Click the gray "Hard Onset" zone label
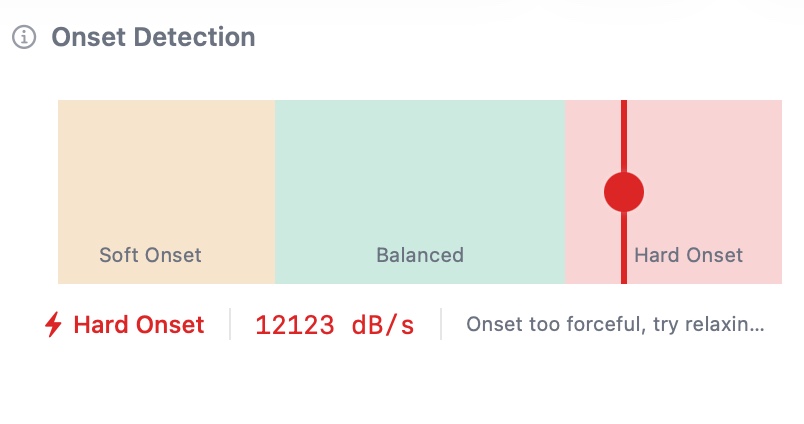The height and width of the screenshot is (424, 804). (x=688, y=255)
